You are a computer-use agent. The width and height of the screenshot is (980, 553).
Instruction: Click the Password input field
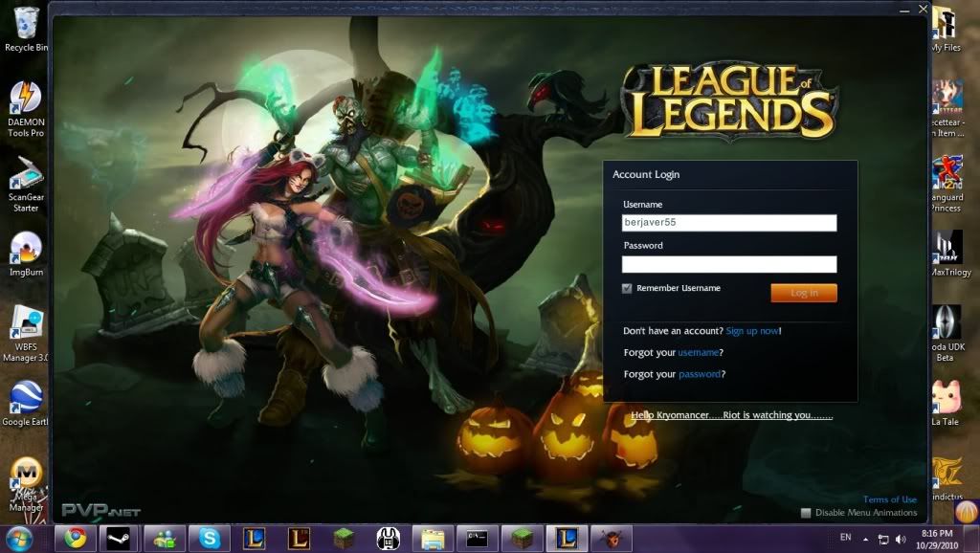728,264
